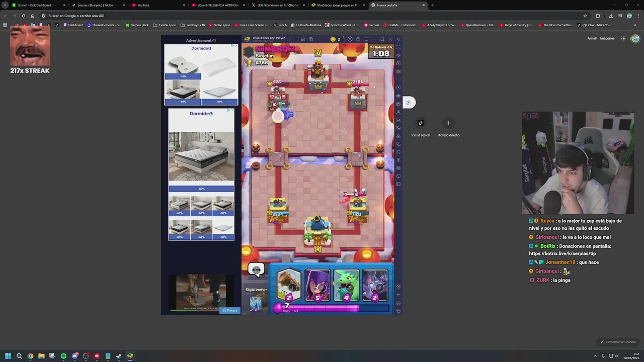Open the Imágenes link
This screenshot has width=644, height=362.
(x=607, y=38)
